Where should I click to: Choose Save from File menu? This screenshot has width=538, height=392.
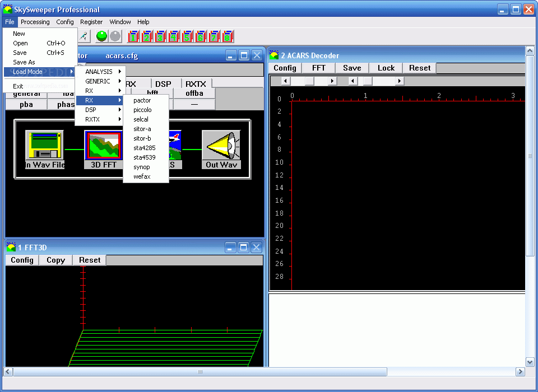pyautogui.click(x=40, y=53)
